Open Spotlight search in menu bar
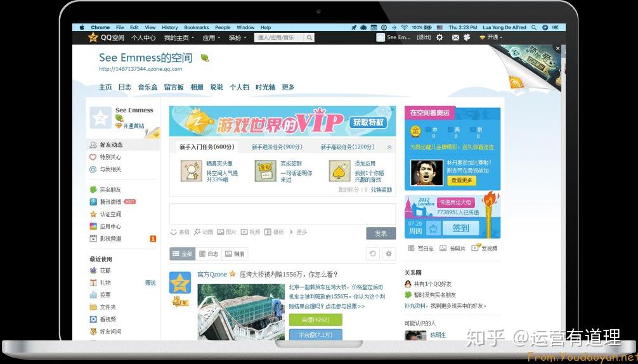638x364 pixels. (x=533, y=27)
